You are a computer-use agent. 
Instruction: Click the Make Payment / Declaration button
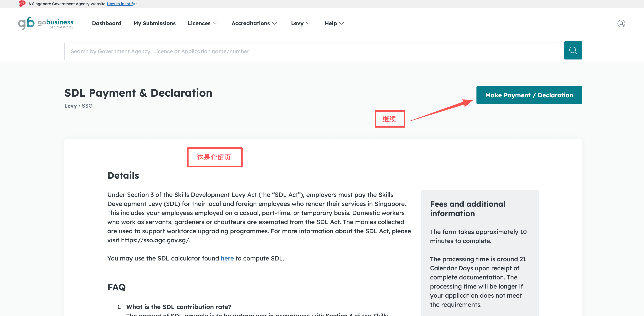click(x=529, y=95)
